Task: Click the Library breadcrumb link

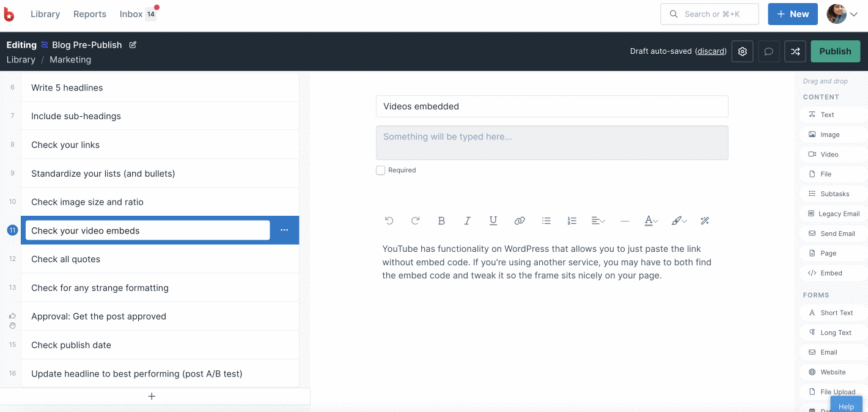Action: (x=21, y=59)
